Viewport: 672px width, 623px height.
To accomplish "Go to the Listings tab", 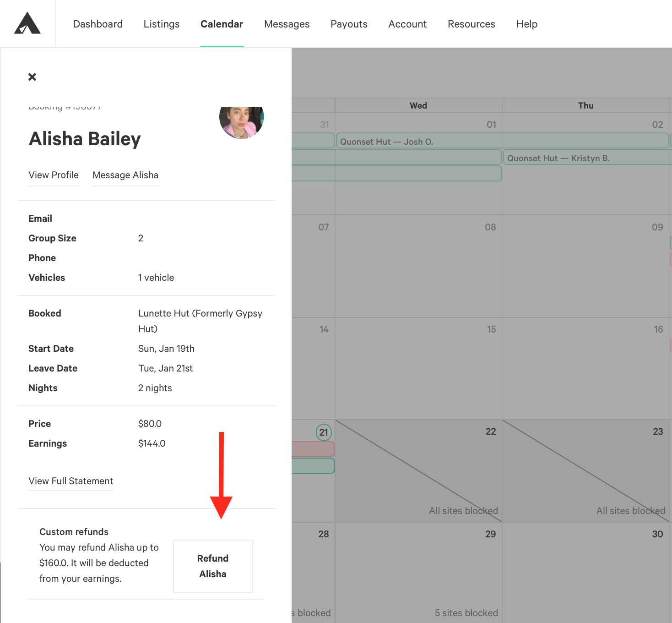I will coord(162,24).
